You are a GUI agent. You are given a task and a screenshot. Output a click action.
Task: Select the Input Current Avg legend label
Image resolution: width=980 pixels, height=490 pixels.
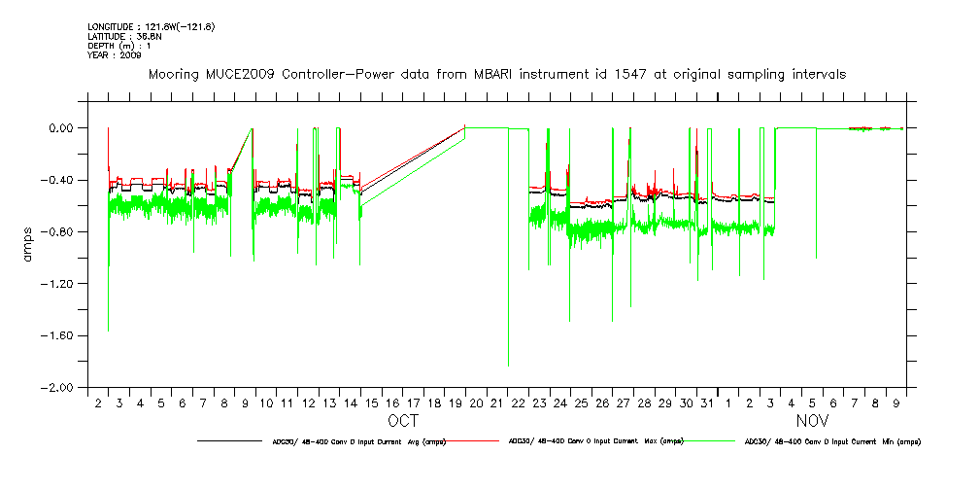click(x=358, y=441)
